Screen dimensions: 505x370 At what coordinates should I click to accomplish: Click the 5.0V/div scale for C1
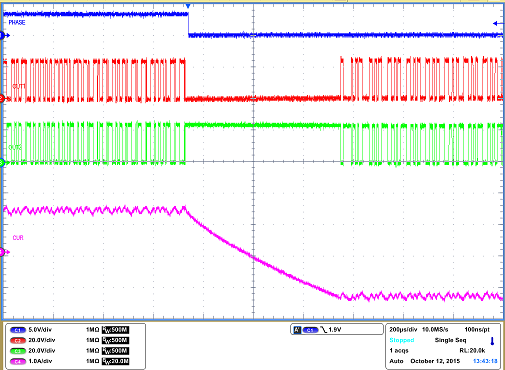(x=40, y=330)
